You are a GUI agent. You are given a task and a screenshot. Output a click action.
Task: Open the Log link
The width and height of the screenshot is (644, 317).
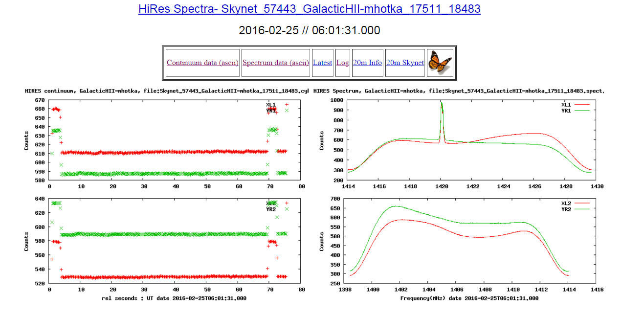(343, 63)
